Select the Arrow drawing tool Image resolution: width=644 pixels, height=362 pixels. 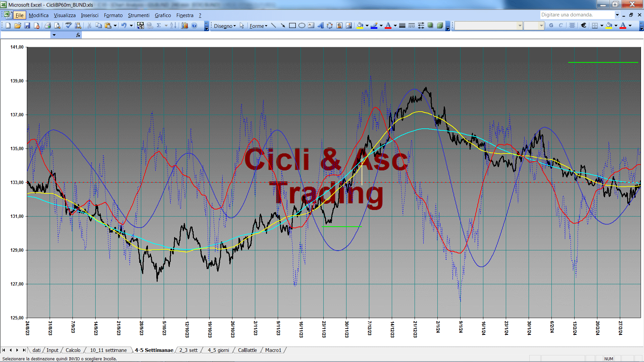coord(283,25)
